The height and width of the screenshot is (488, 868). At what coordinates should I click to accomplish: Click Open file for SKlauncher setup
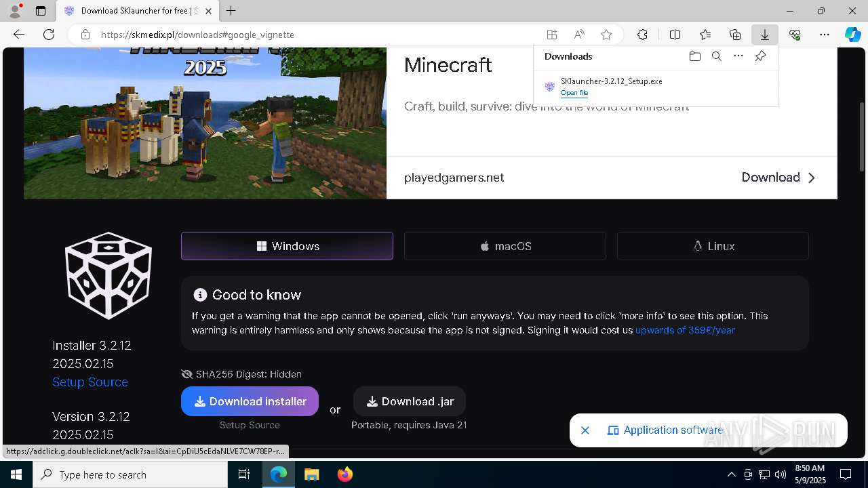pyautogui.click(x=574, y=93)
